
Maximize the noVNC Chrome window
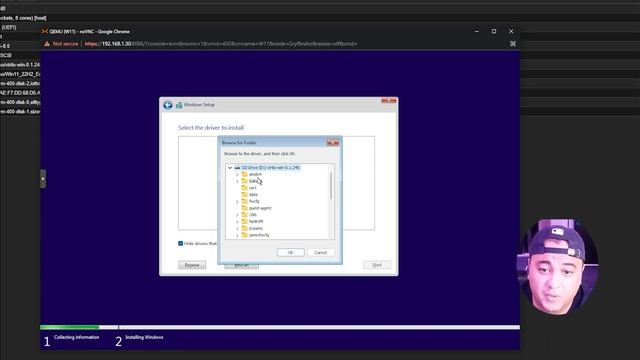tap(494, 31)
